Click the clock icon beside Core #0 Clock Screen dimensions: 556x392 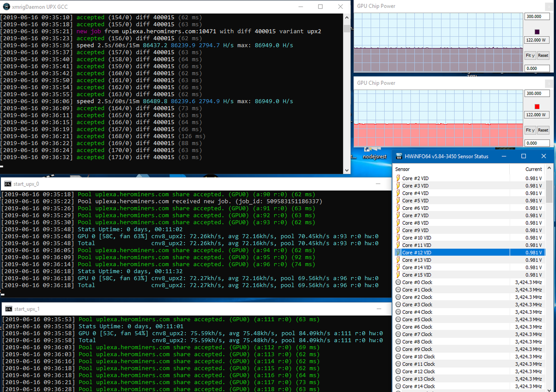click(x=398, y=282)
